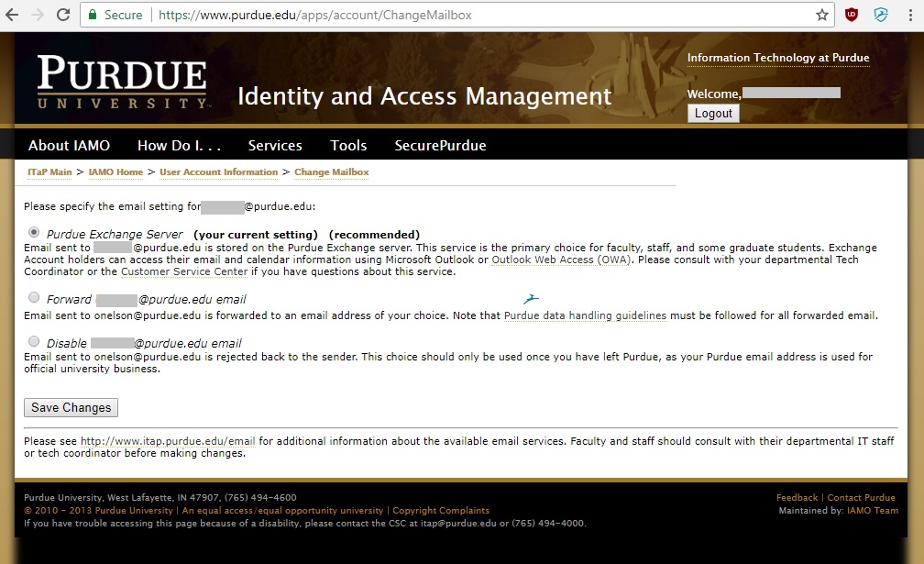The image size is (924, 564).
Task: Select Purdue Exchange Server radio option
Action: (x=35, y=233)
